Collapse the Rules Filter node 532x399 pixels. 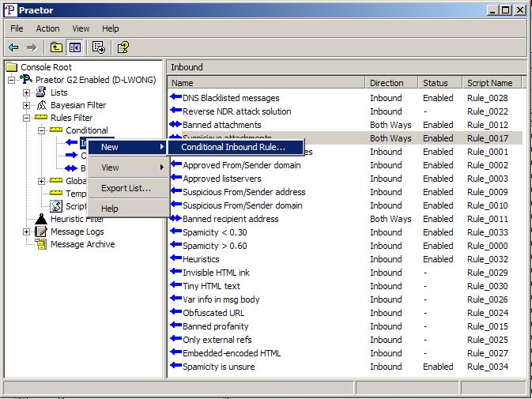(26, 118)
